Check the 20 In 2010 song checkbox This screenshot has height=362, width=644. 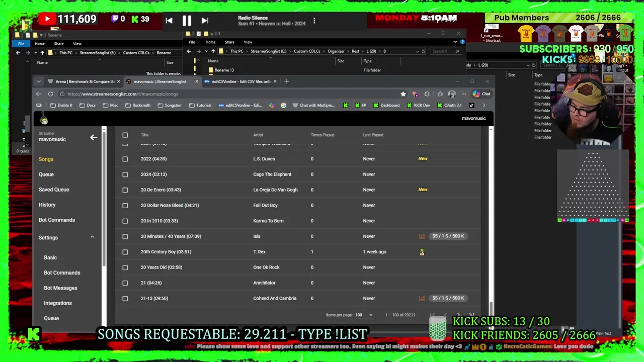(x=125, y=221)
